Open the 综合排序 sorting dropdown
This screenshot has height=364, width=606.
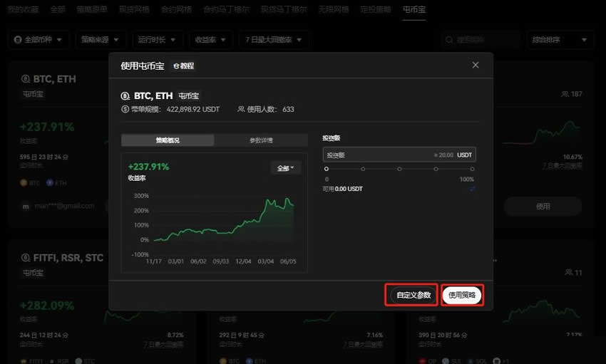(560, 40)
